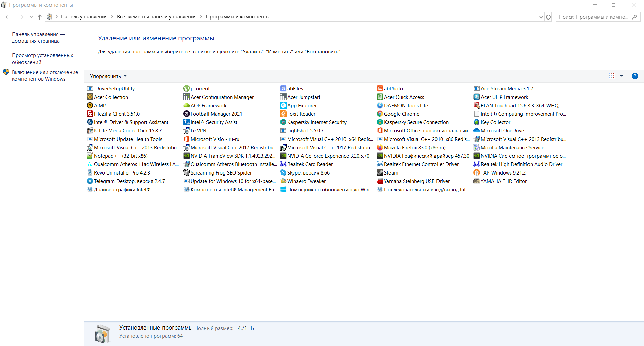Screen dimensions: 644x346
Task: Select Ace Stream Media 3.1.7 entry
Action: click(x=503, y=89)
